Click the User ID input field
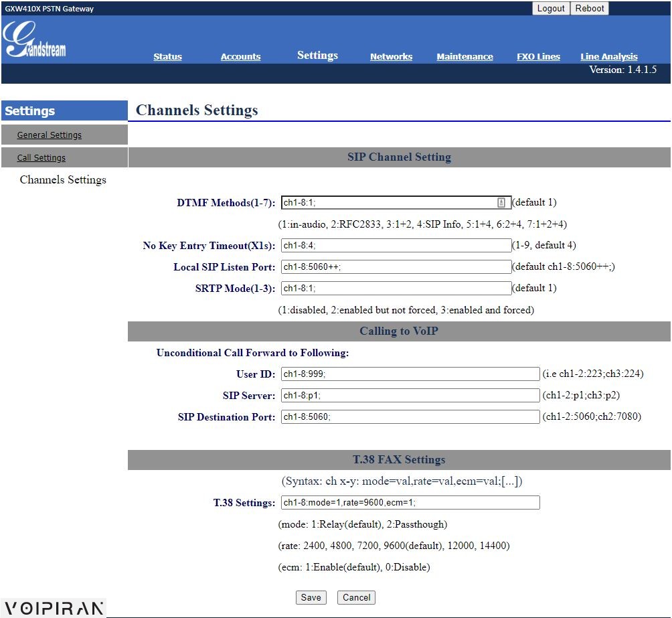The height and width of the screenshot is (618, 672). coord(410,374)
